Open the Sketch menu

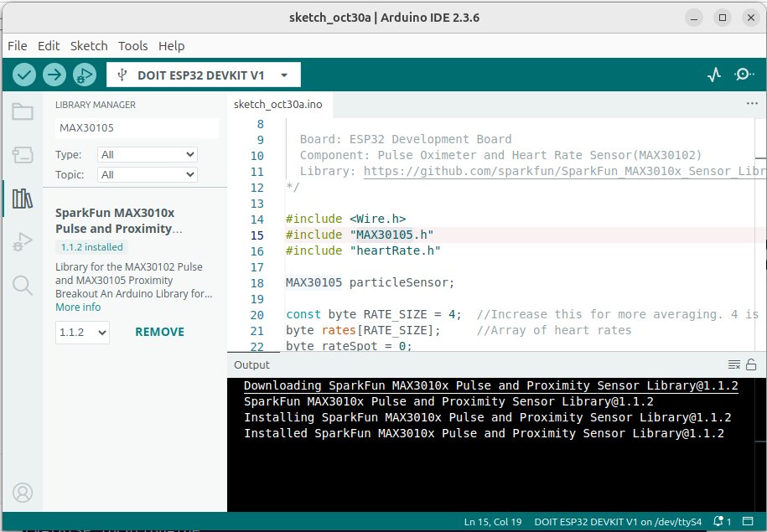89,46
